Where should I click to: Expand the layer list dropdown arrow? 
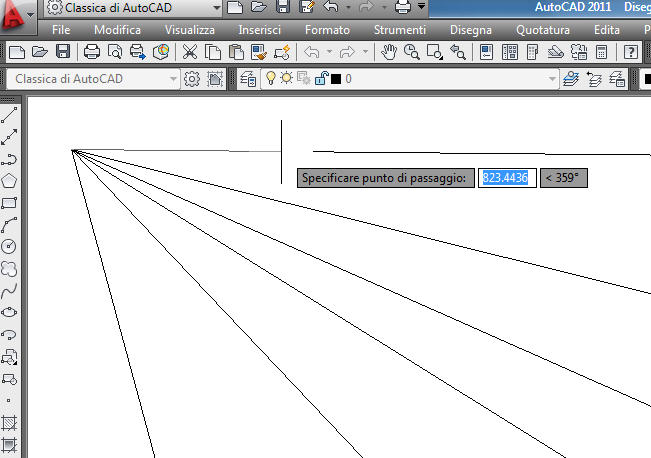[552, 79]
